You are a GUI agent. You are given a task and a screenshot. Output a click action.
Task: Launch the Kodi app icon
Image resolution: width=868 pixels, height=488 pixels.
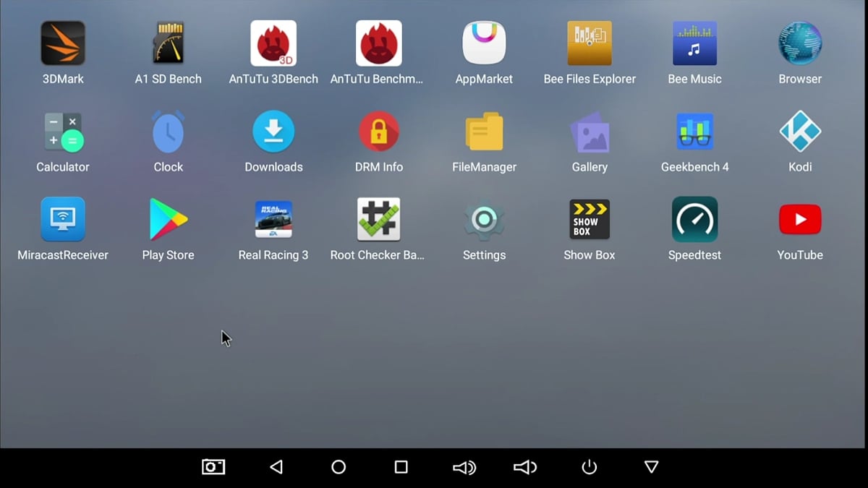pyautogui.click(x=800, y=132)
